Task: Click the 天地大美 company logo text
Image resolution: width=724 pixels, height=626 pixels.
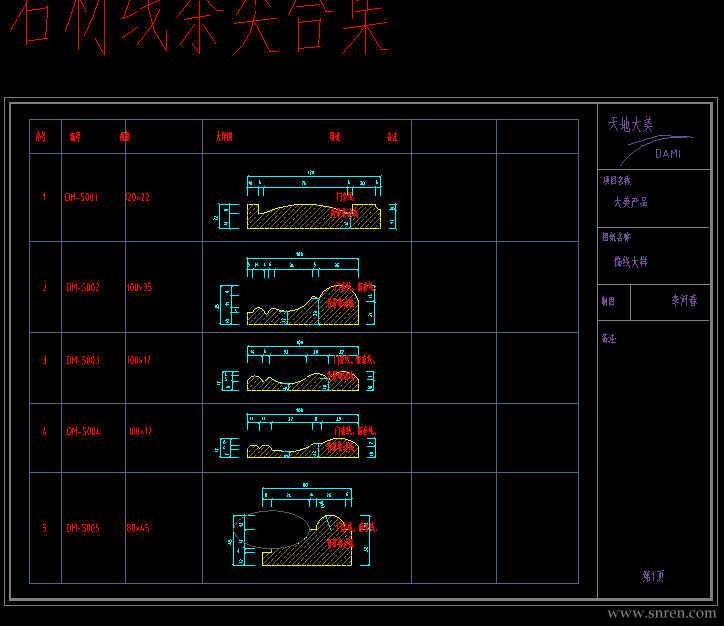Action: pyautogui.click(x=631, y=124)
